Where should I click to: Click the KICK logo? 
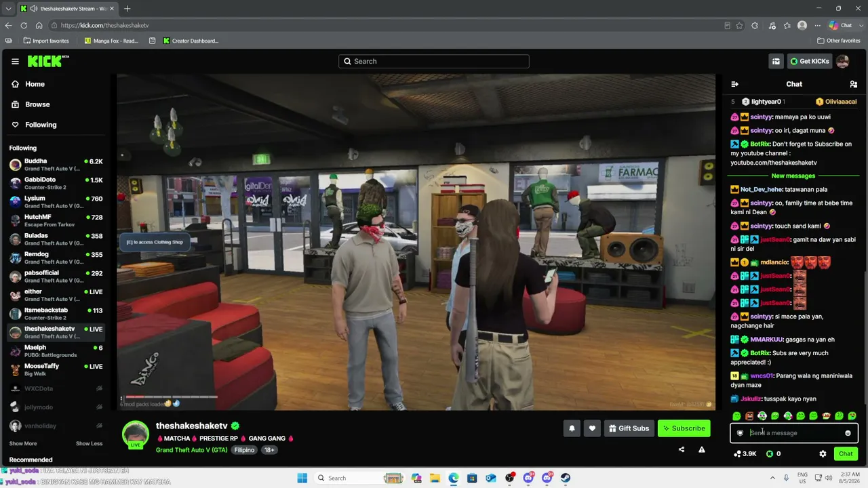click(48, 61)
